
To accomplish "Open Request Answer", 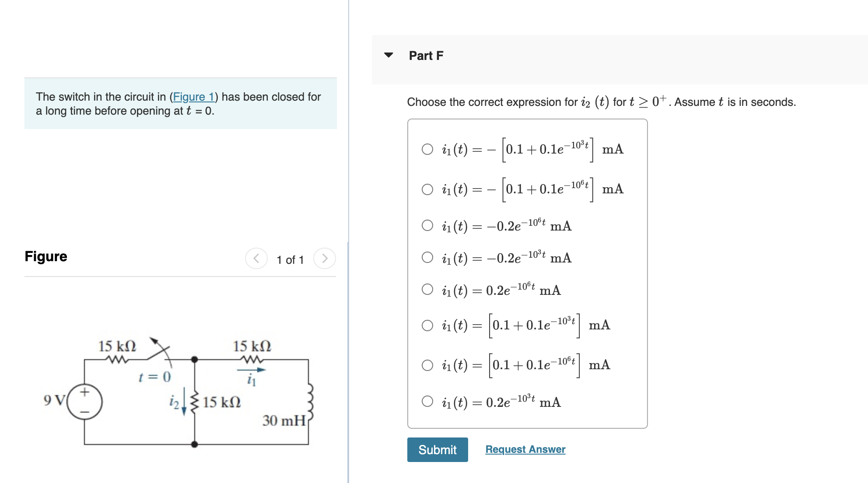I will (525, 449).
